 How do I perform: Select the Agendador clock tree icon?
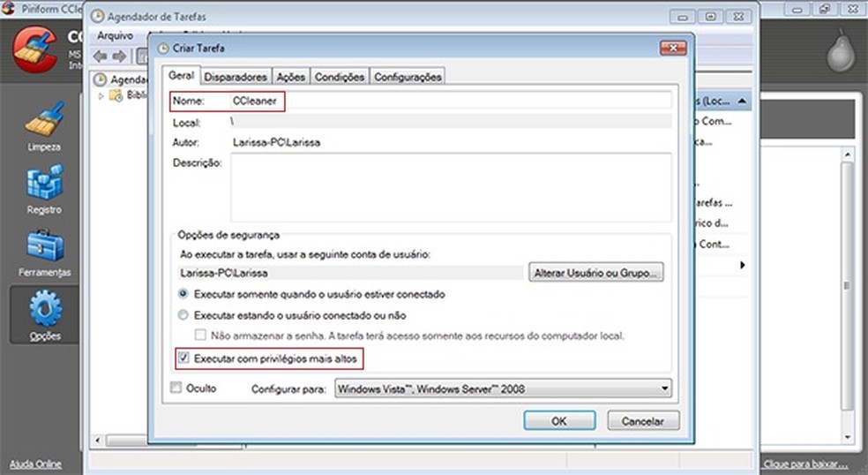click(100, 79)
